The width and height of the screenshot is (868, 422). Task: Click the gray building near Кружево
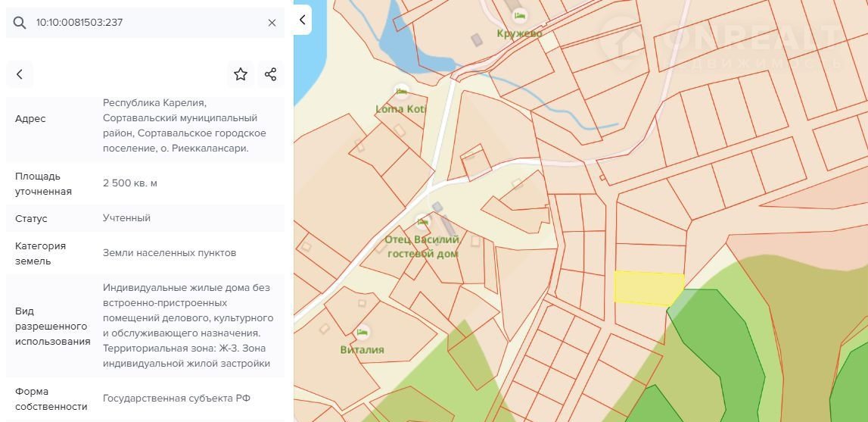[x=477, y=39]
